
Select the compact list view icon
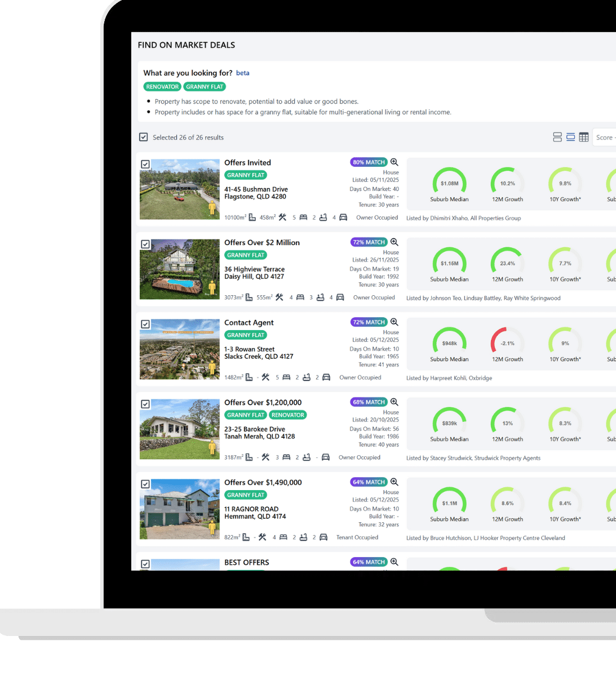coord(570,137)
